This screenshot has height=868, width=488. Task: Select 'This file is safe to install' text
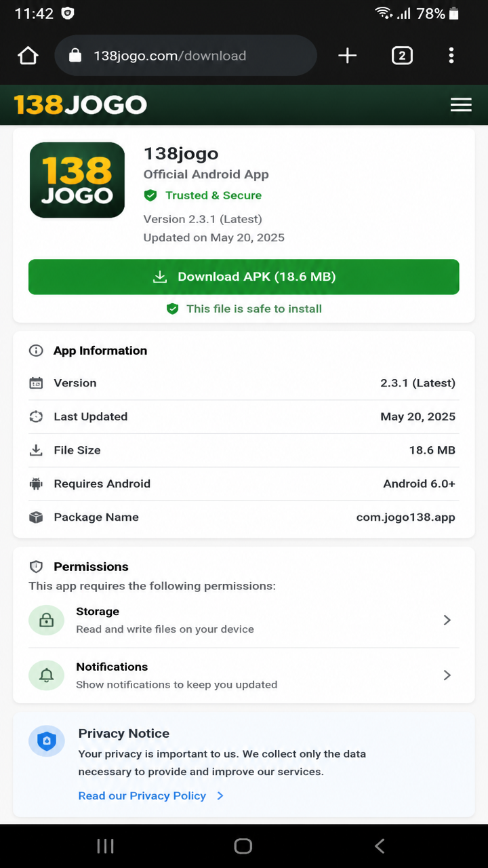[254, 309]
